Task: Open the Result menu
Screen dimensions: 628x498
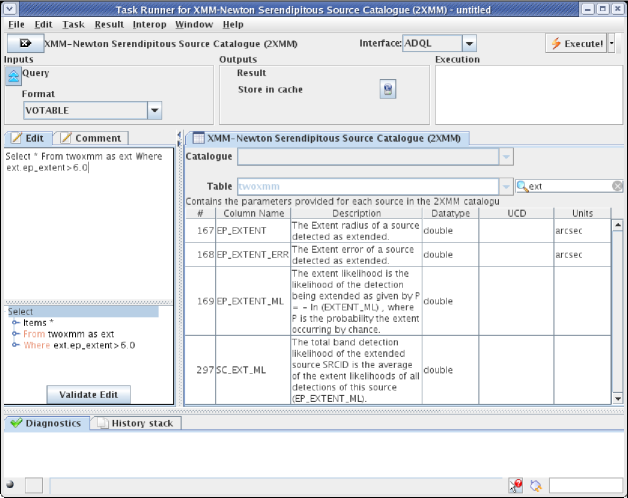Action: coord(109,24)
